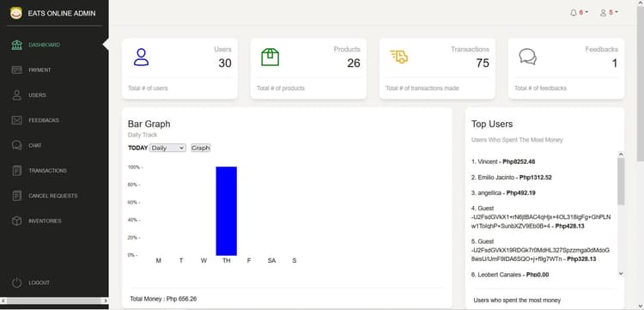Image resolution: width=644 pixels, height=310 pixels.
Task: Click 'Total # of products' caption
Action: (281, 88)
